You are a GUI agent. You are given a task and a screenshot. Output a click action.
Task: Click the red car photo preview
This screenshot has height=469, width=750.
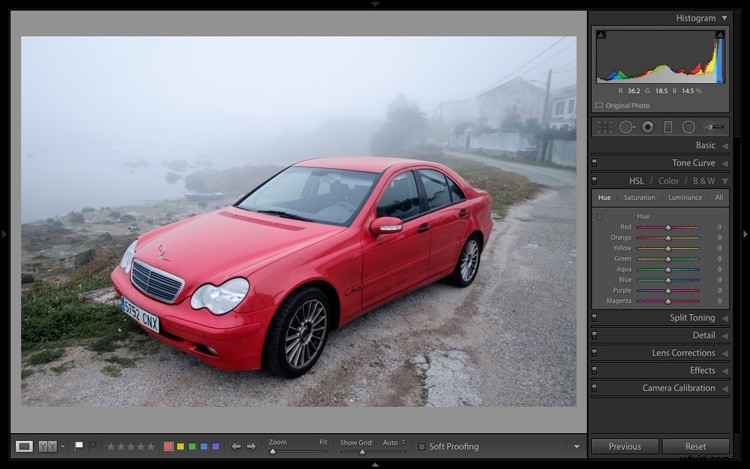pos(298,221)
